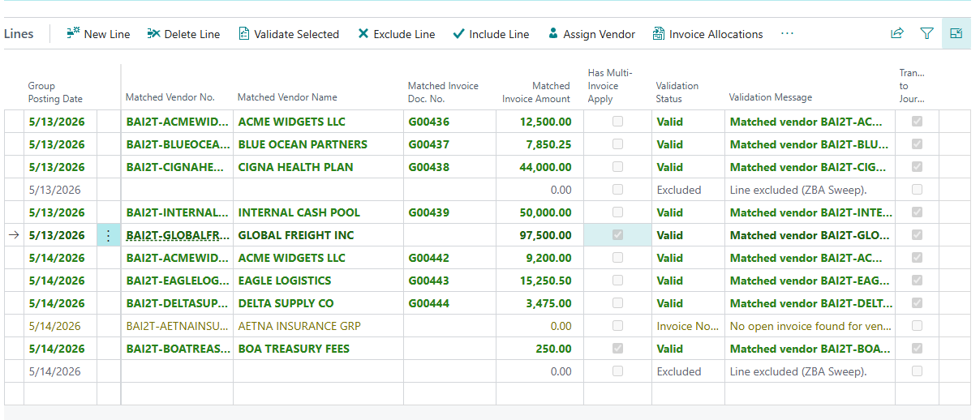Image resolution: width=980 pixels, height=420 pixels.
Task: Open Matched Invoice Doc. No. column header
Action: pyautogui.click(x=443, y=92)
